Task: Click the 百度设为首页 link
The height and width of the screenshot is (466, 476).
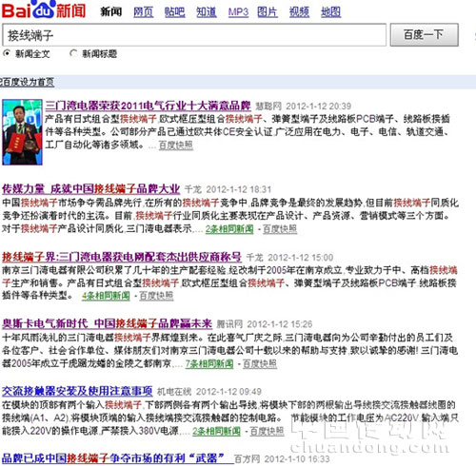Action: point(27,82)
